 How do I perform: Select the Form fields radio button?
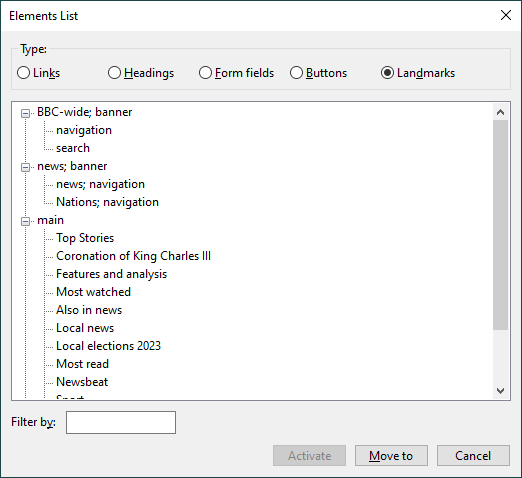[x=205, y=73]
